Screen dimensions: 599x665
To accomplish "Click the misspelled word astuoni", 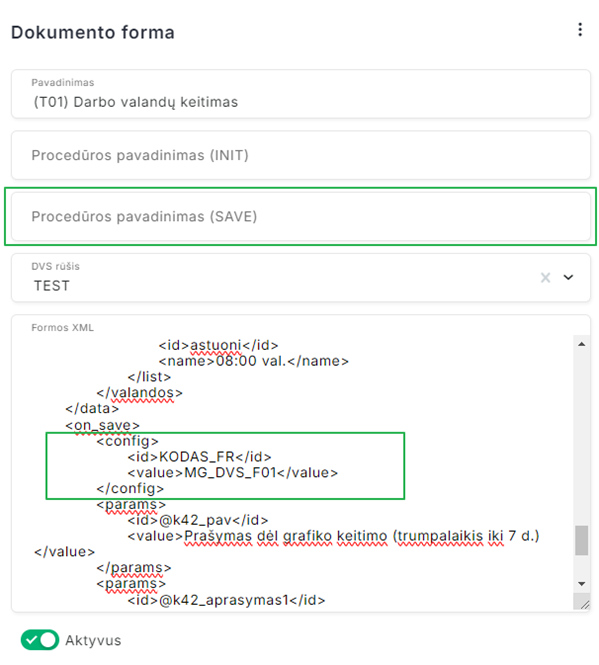I will click(x=216, y=345).
